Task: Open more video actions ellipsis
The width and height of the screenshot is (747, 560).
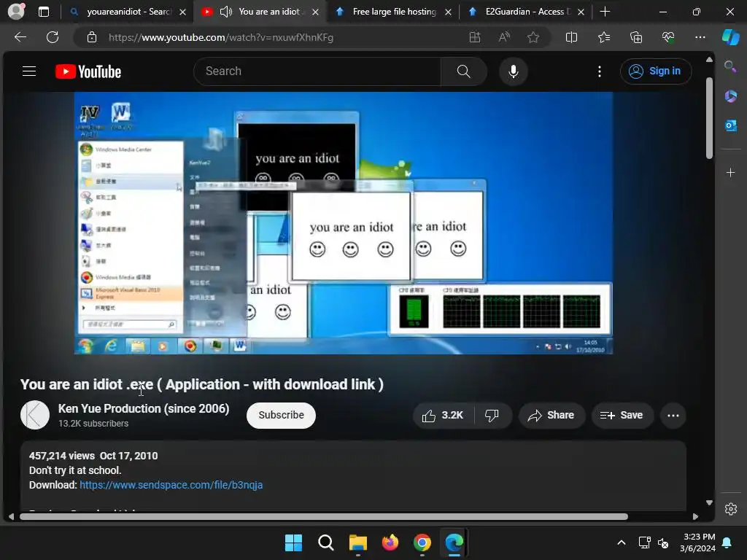Action: coord(673,415)
